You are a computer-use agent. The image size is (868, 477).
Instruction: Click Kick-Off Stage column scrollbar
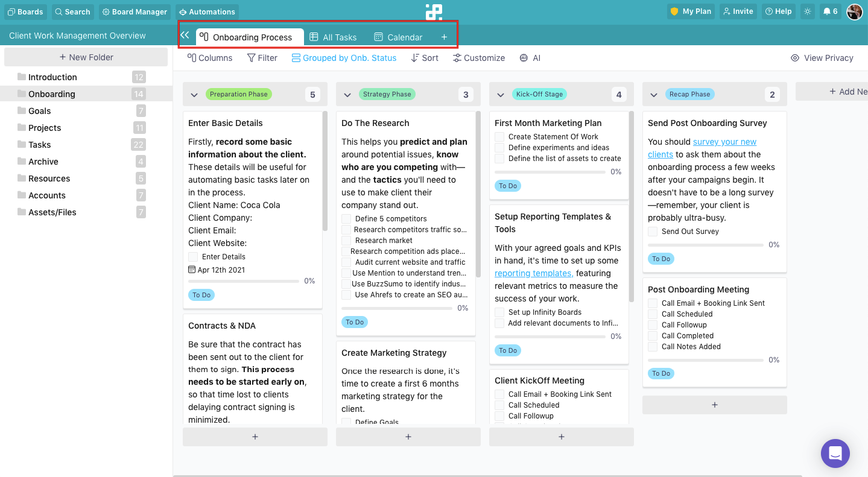[x=632, y=206]
